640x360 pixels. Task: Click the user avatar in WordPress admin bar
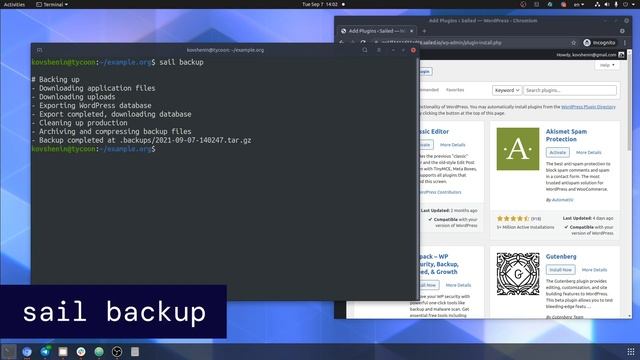[621, 55]
